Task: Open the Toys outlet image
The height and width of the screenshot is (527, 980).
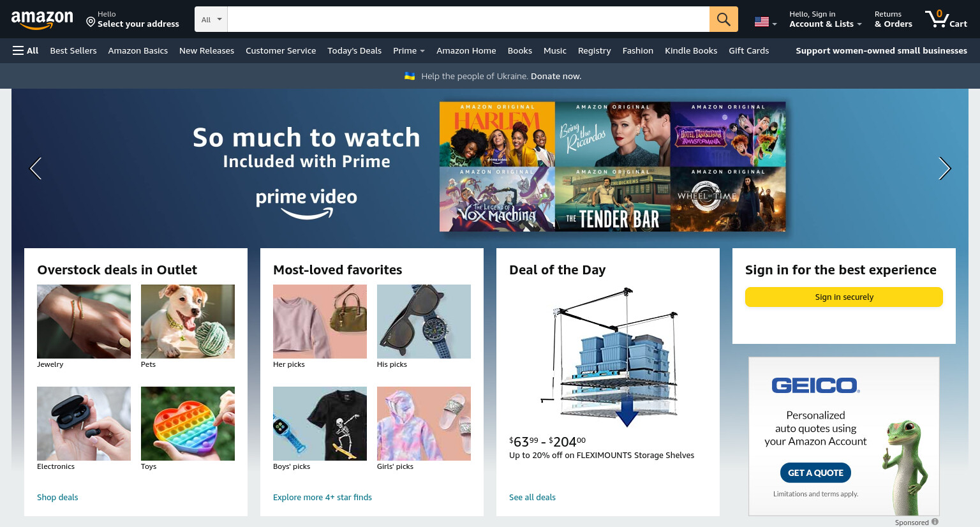Action: [x=188, y=424]
